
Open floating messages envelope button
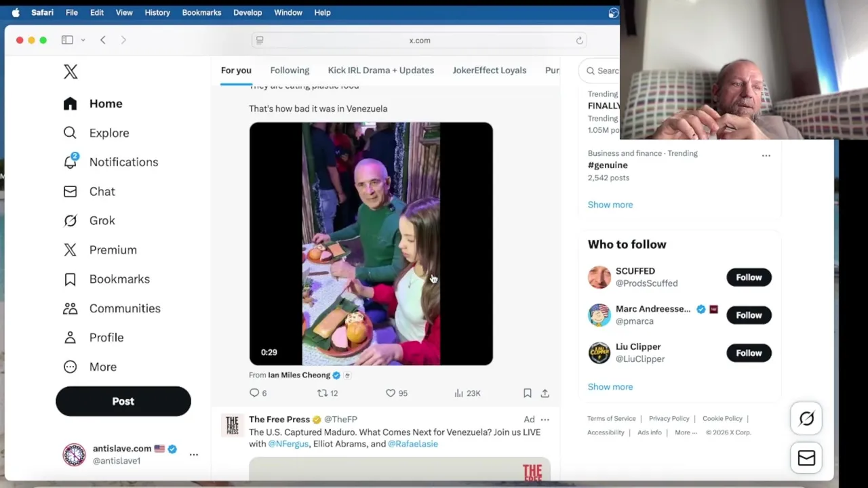click(806, 458)
